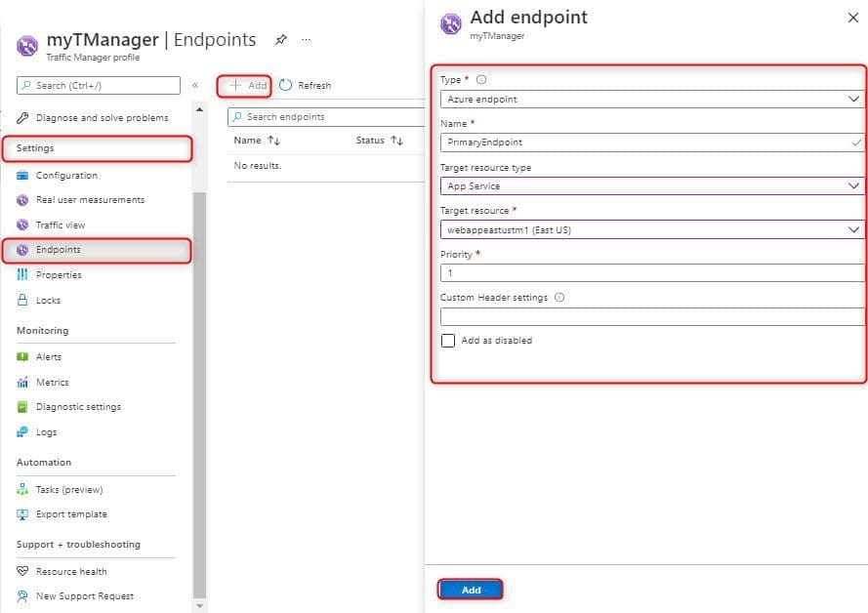Open Locks for the profile
Screen dimensions: 868x613
pos(50,299)
